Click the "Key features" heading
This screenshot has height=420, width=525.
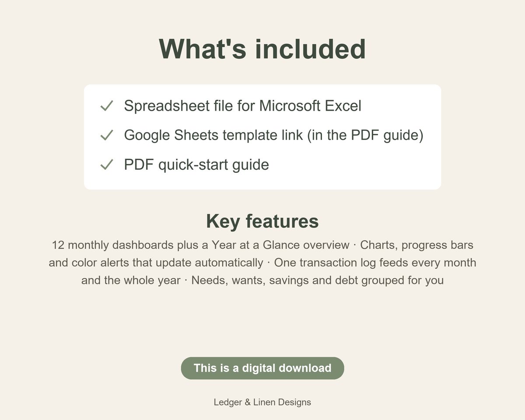262,221
